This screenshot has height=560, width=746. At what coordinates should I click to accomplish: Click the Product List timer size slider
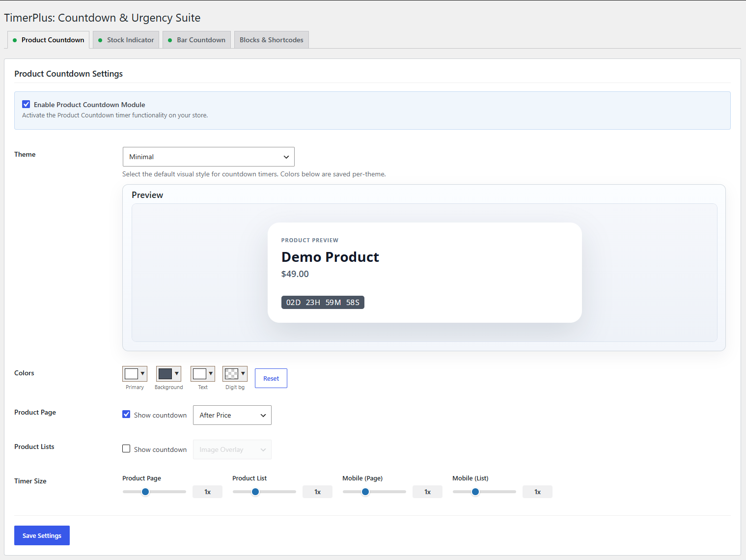(264, 492)
